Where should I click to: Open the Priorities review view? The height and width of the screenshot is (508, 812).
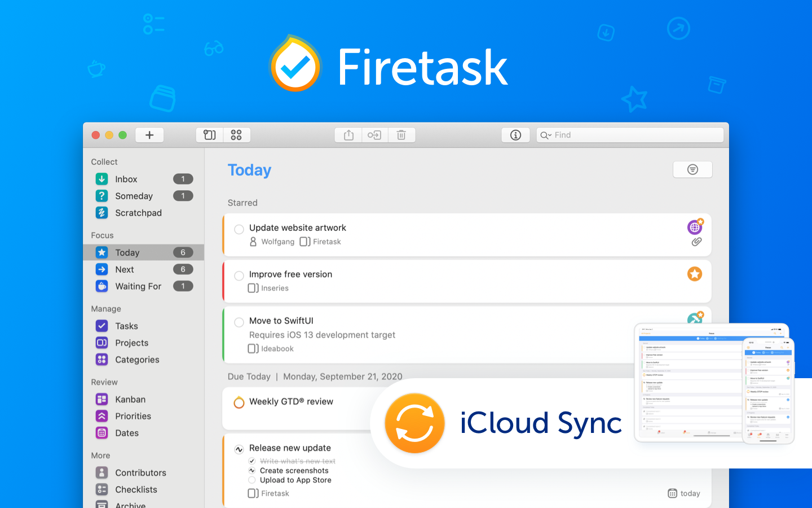click(144, 416)
